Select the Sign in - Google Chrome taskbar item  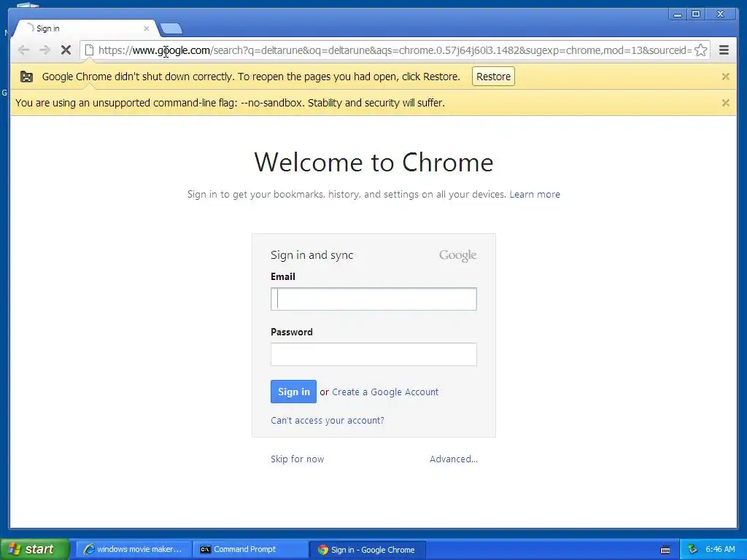click(367, 550)
